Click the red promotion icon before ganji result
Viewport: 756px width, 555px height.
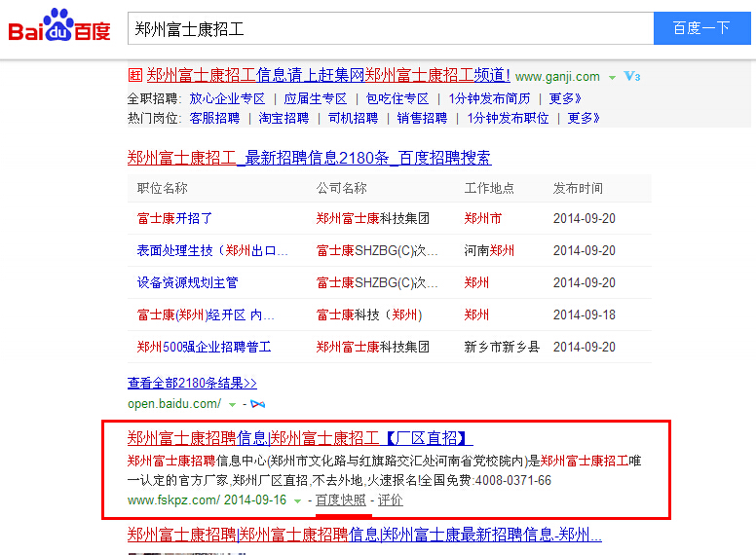pyautogui.click(x=135, y=75)
